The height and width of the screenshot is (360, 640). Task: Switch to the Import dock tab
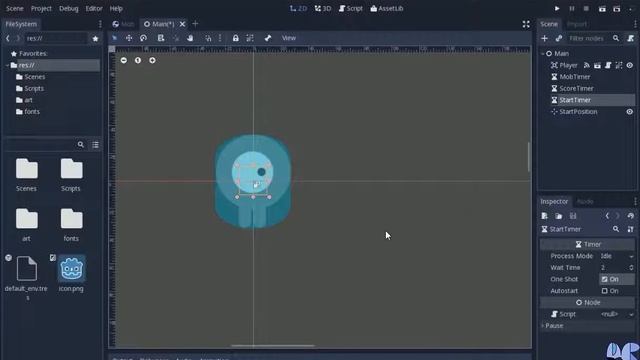point(577,24)
